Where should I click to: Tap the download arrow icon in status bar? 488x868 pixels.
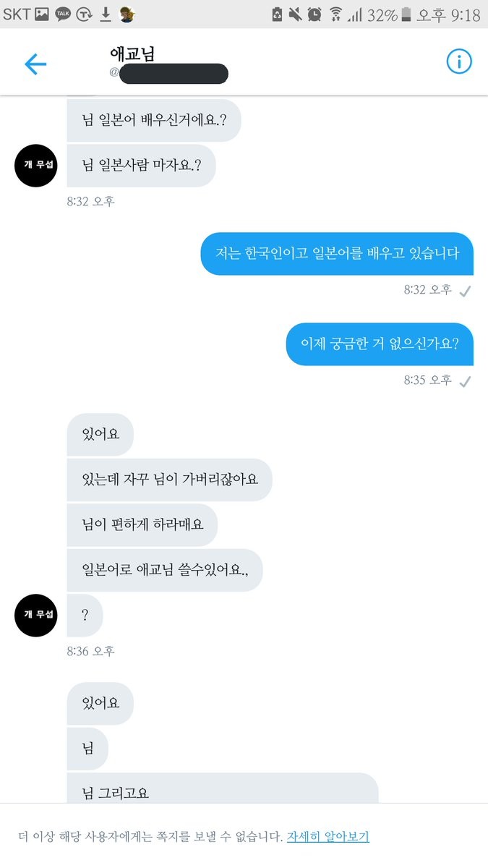(106, 14)
